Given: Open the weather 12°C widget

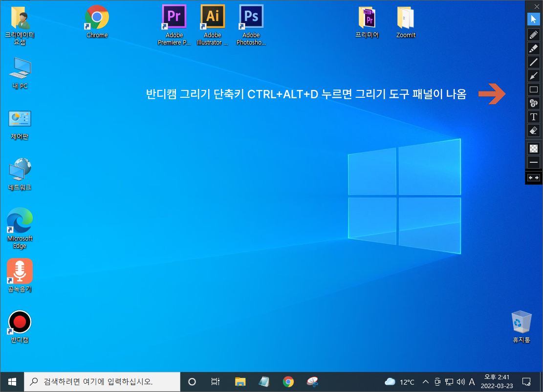Looking at the screenshot, I should coord(399,382).
